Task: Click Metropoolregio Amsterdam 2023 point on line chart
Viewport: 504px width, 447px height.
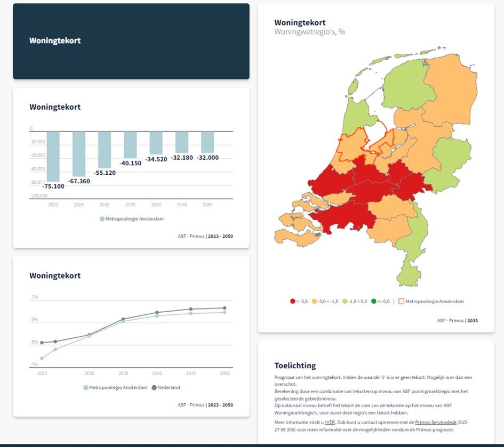Action: pos(42,359)
